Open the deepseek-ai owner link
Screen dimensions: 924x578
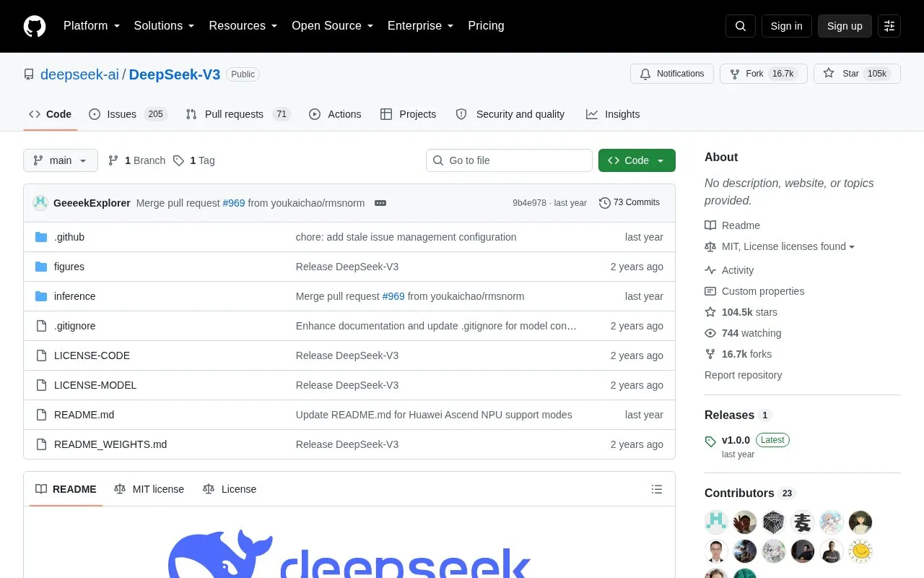[x=79, y=74]
